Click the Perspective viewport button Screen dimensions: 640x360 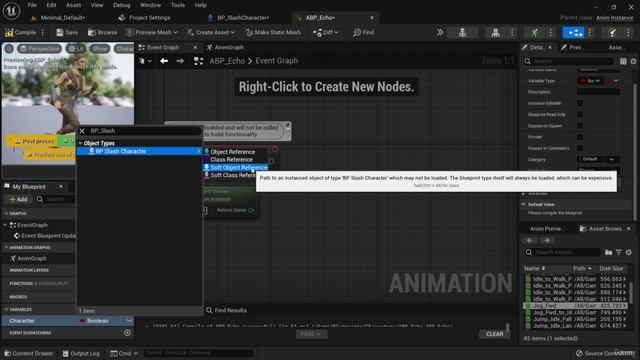[40, 49]
